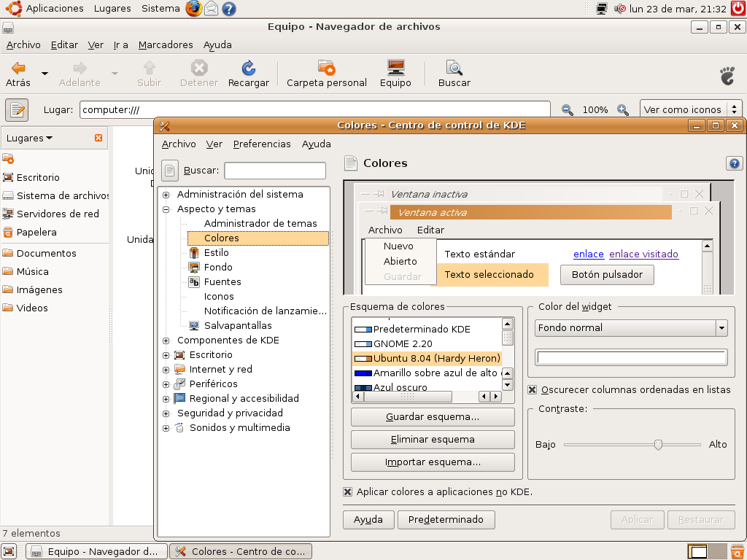Click the Contraste slider handle
Viewport: 747px width, 560px height.
(658, 445)
